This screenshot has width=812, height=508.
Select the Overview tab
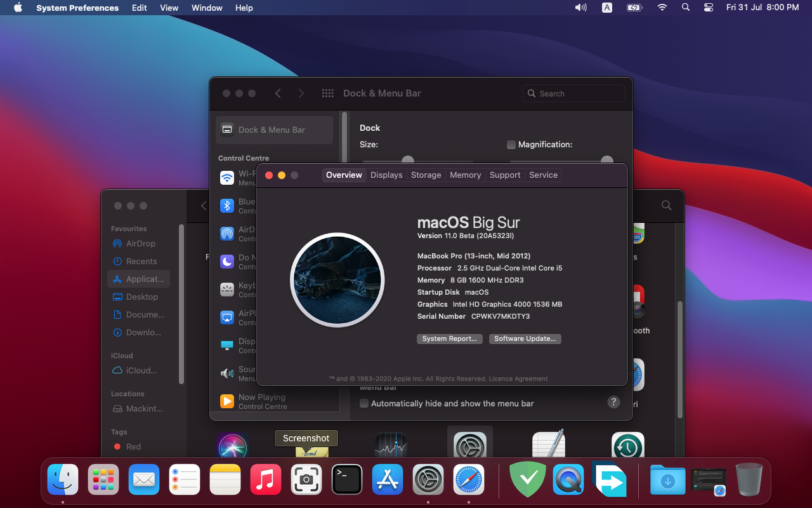pos(344,175)
